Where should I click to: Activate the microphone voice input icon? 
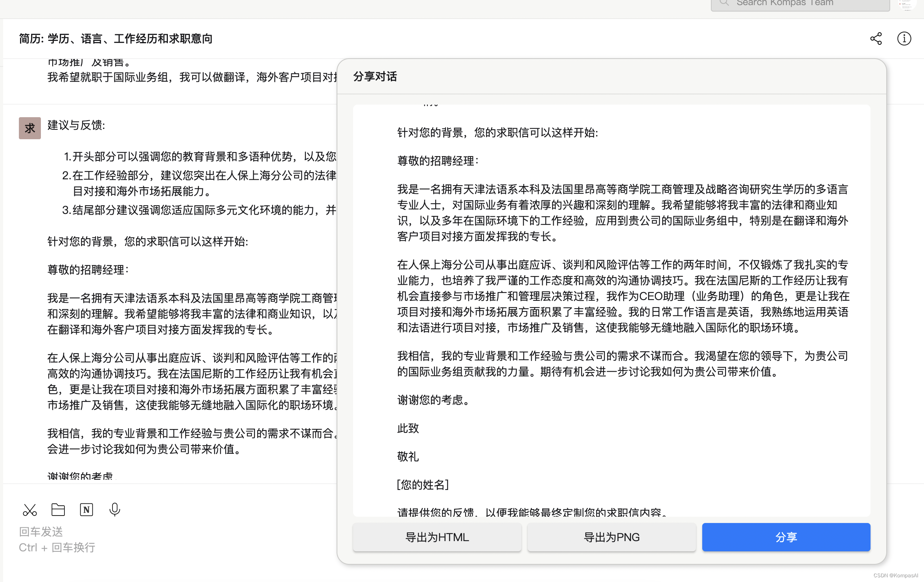[114, 510]
